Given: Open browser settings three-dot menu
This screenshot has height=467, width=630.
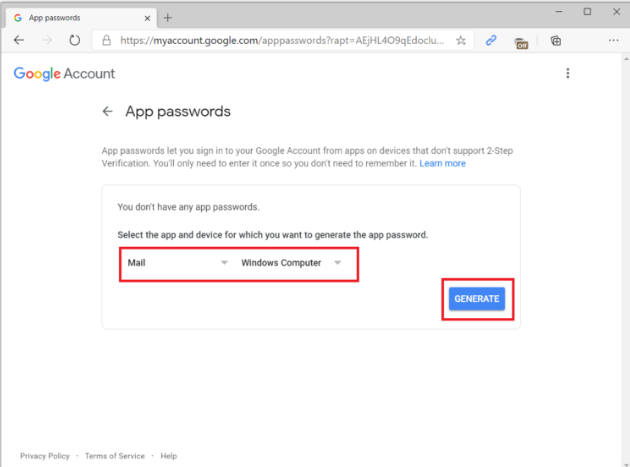Looking at the screenshot, I should [x=613, y=40].
